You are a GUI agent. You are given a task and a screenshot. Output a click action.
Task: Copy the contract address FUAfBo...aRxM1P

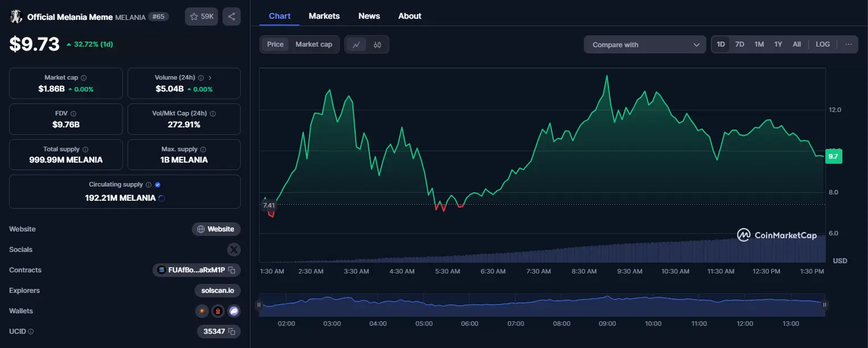pos(197,270)
